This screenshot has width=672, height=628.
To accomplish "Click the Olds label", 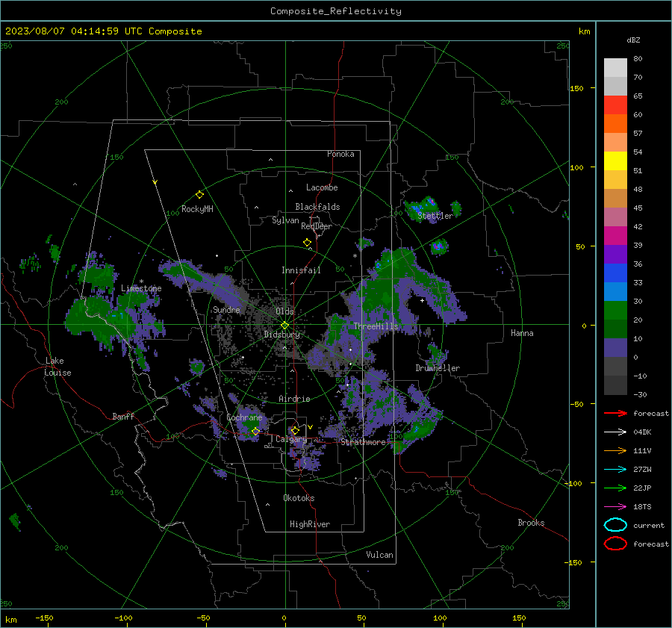I will tap(284, 311).
